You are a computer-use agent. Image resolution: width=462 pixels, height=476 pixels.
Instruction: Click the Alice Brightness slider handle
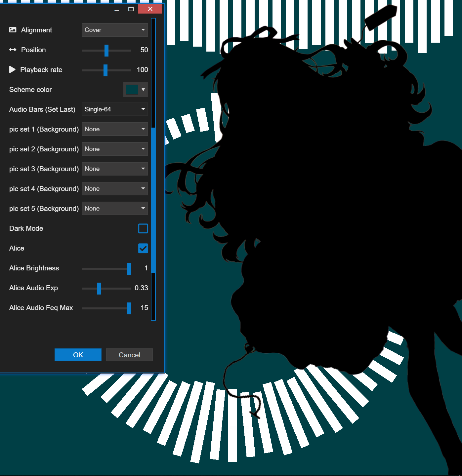click(129, 269)
